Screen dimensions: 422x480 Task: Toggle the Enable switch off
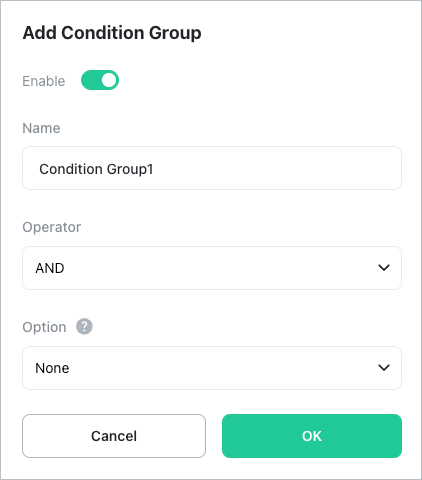click(100, 80)
